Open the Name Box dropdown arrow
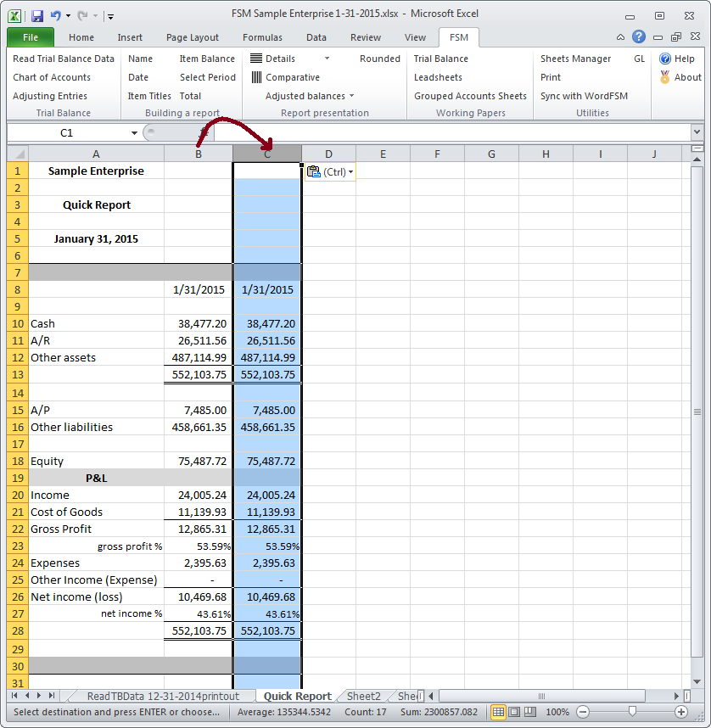711x728 pixels. point(134,133)
